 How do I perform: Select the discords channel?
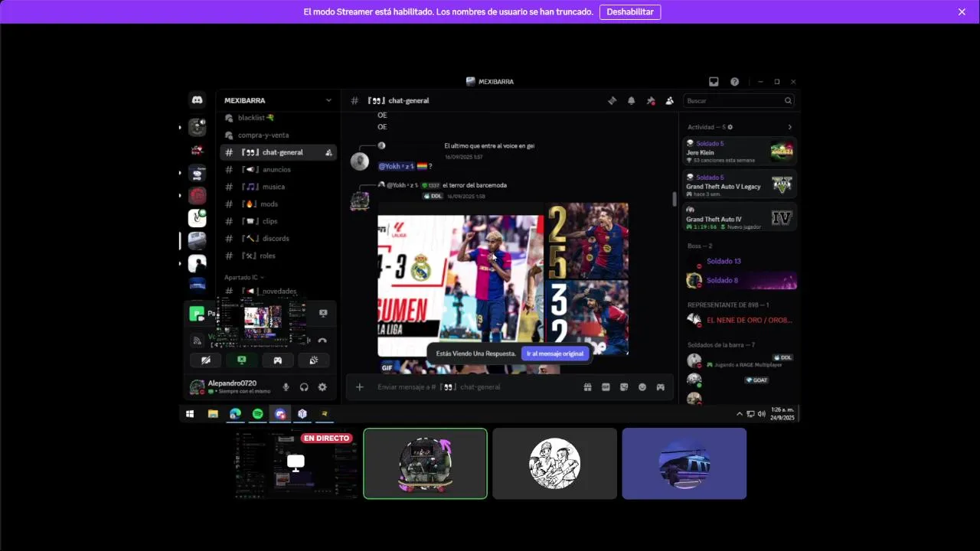278,239
